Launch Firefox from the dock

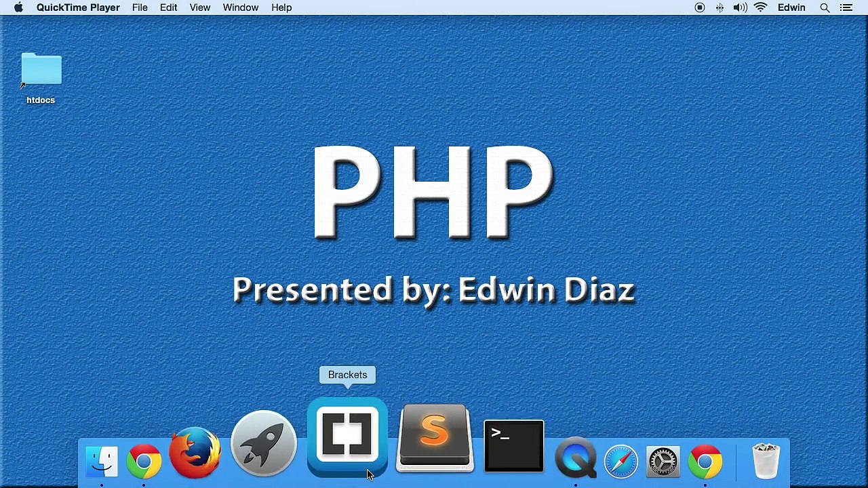[x=195, y=453]
